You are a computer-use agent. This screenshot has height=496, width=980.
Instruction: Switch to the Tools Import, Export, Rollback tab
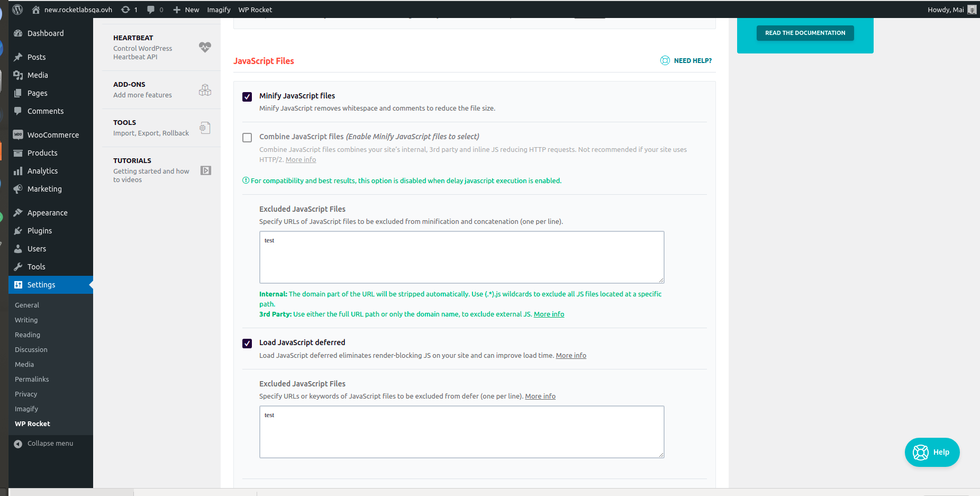(161, 128)
